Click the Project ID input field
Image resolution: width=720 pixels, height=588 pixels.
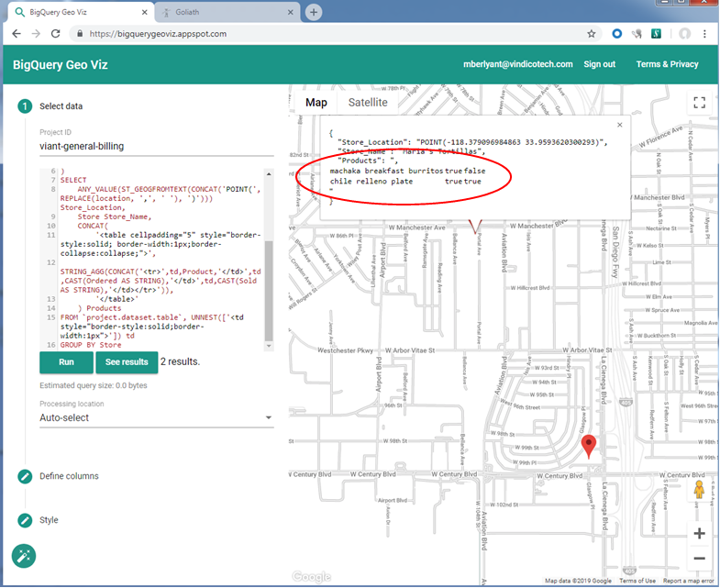pos(156,147)
